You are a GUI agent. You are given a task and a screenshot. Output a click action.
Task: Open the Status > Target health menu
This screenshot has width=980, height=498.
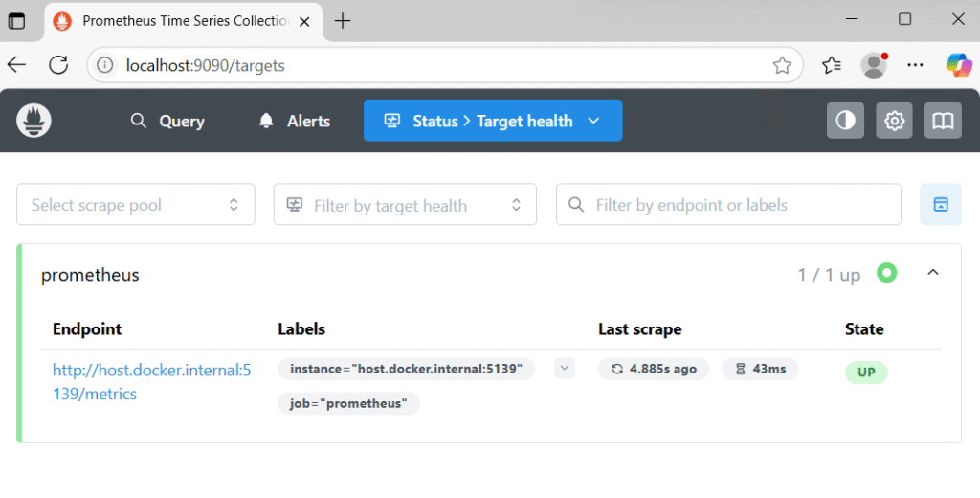pyautogui.click(x=493, y=121)
